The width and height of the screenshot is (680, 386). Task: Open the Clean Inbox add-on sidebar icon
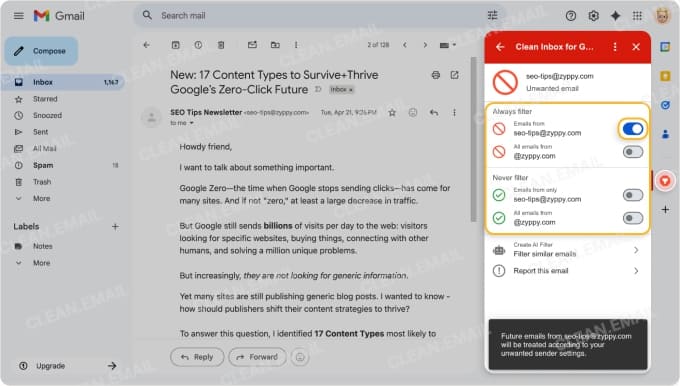tap(665, 181)
